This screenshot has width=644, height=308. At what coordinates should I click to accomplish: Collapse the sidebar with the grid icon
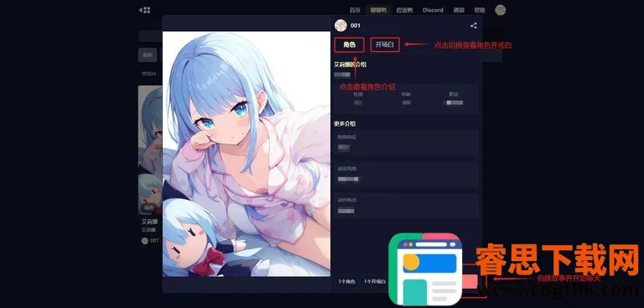click(x=144, y=10)
